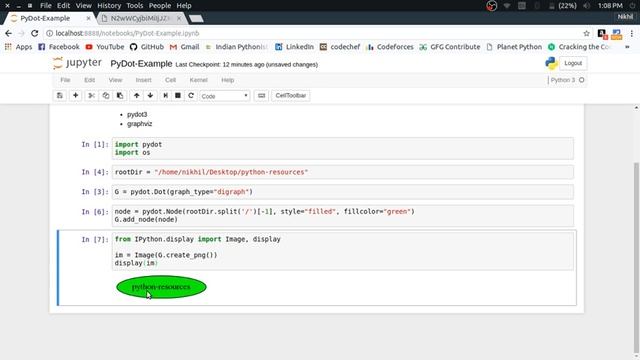Open the Cell menu
The height and width of the screenshot is (360, 640).
coord(170,80)
